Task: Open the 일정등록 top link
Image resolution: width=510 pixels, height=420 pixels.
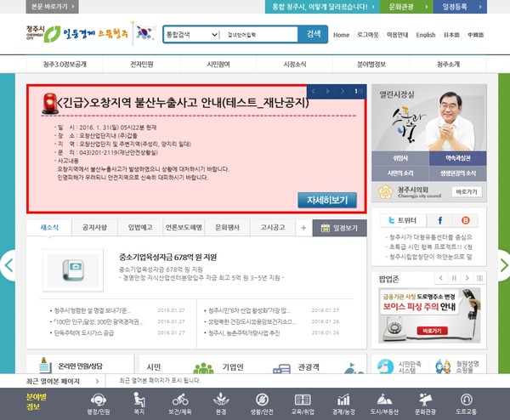Action: pyautogui.click(x=460, y=7)
